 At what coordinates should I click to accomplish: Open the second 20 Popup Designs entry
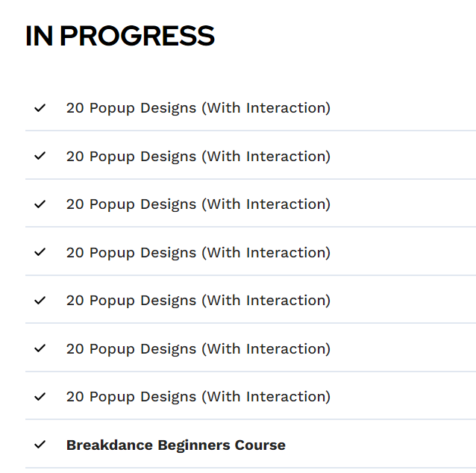[198, 156]
